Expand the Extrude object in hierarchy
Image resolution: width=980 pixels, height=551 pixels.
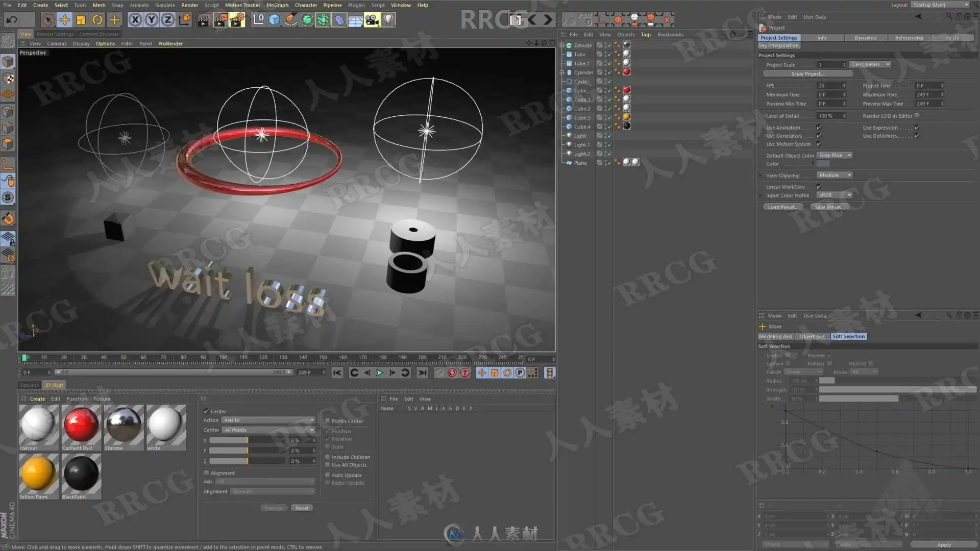[x=562, y=45]
